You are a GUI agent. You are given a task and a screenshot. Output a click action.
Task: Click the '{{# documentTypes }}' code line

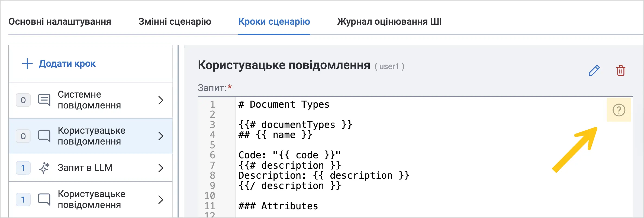(295, 125)
